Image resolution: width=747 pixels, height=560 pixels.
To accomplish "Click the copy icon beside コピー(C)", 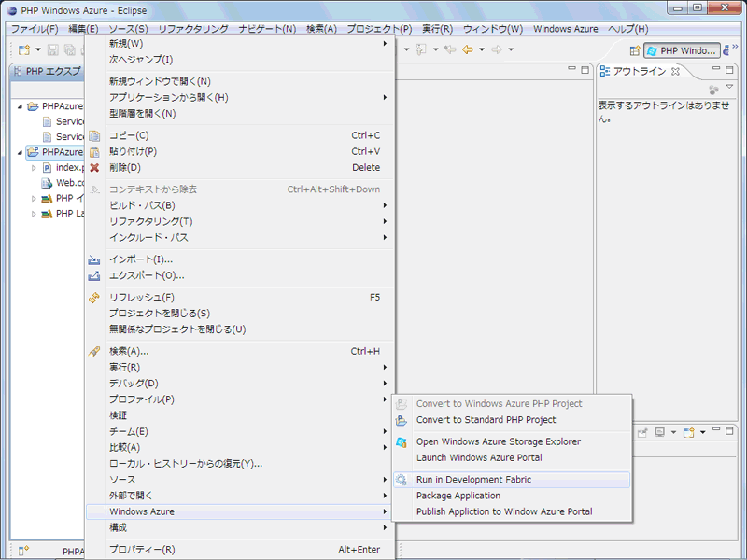I will pos(94,136).
